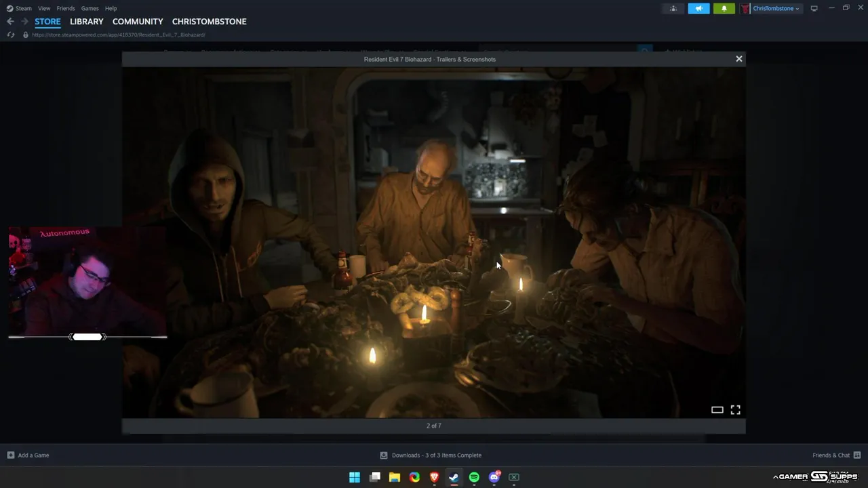Open the Xbox Game Bar taskbar icon
Viewport: 868px width, 488px height.
(514, 477)
